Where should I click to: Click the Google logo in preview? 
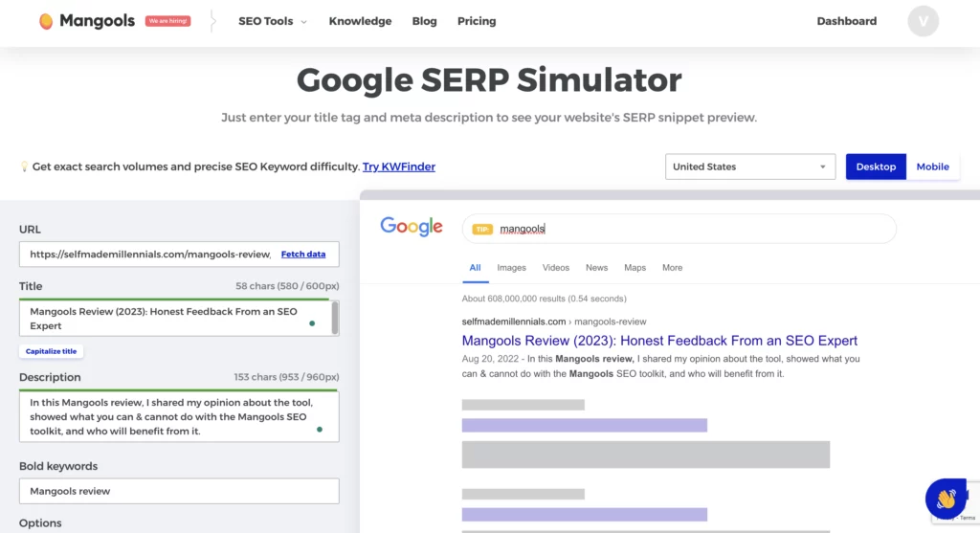pyautogui.click(x=412, y=226)
